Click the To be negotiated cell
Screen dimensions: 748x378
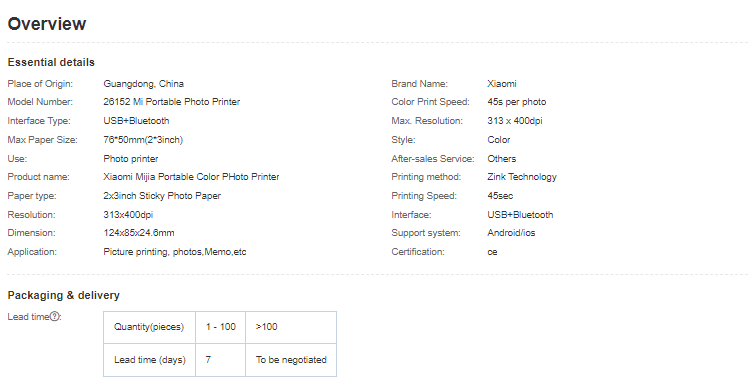click(291, 360)
